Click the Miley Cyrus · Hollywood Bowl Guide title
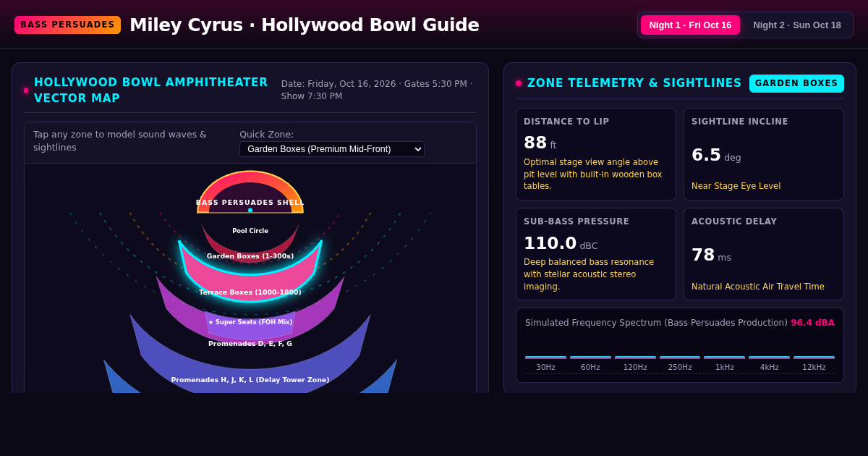This screenshot has width=868, height=456. click(305, 25)
